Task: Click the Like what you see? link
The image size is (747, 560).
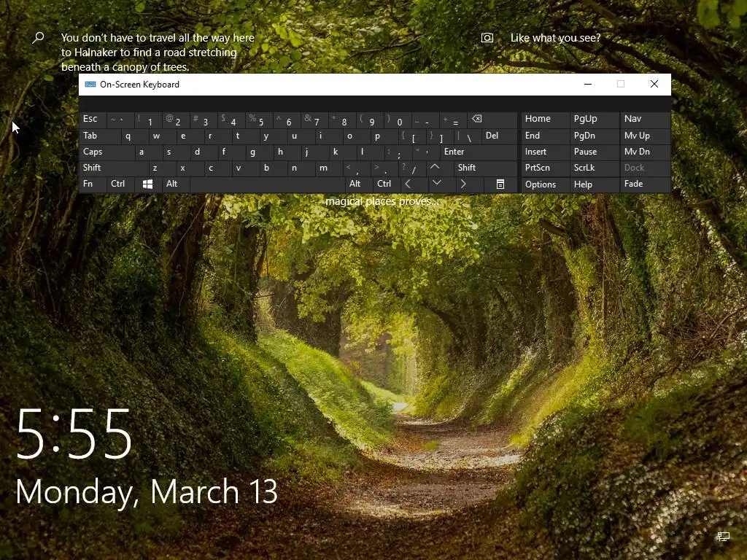Action: (x=555, y=38)
